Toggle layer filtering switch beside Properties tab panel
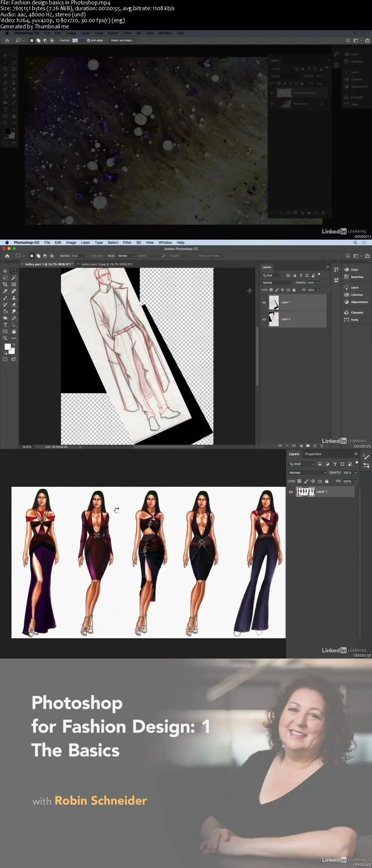This screenshot has height=868, width=372. (x=357, y=463)
